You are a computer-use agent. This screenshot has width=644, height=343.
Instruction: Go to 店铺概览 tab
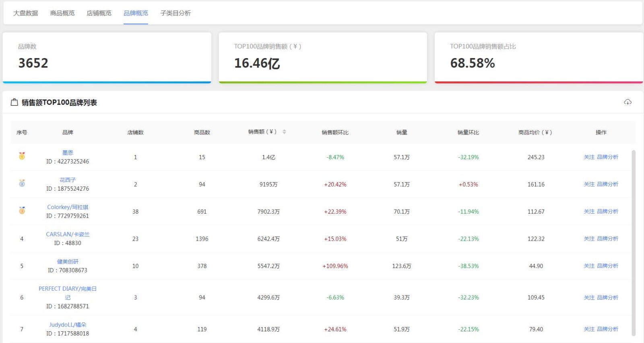pyautogui.click(x=99, y=13)
